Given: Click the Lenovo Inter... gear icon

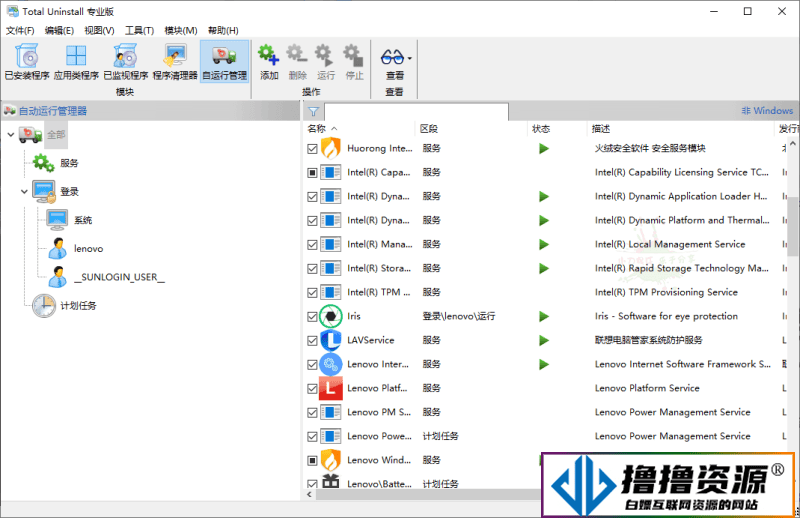Looking at the screenshot, I should [x=331, y=364].
